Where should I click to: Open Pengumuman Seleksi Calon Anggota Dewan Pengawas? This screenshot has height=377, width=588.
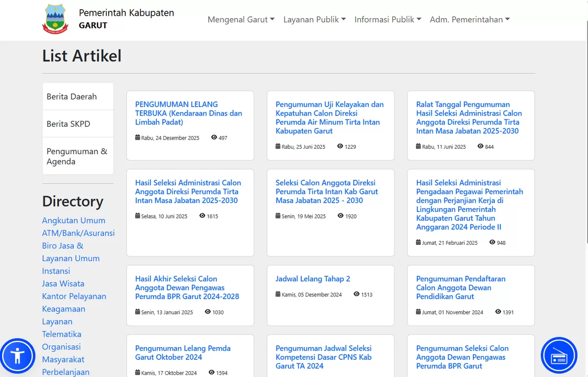click(463, 357)
